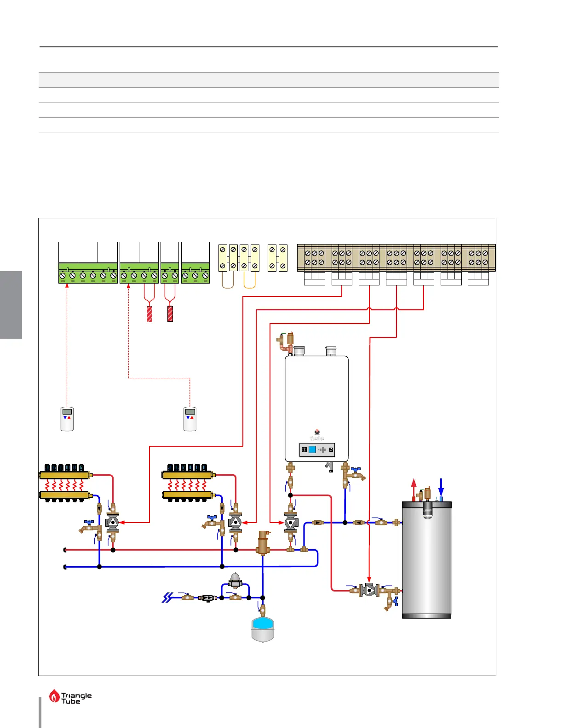Screen dimensions: 563x728
Task: Select the water heater circulator pump
Action: click(369, 590)
